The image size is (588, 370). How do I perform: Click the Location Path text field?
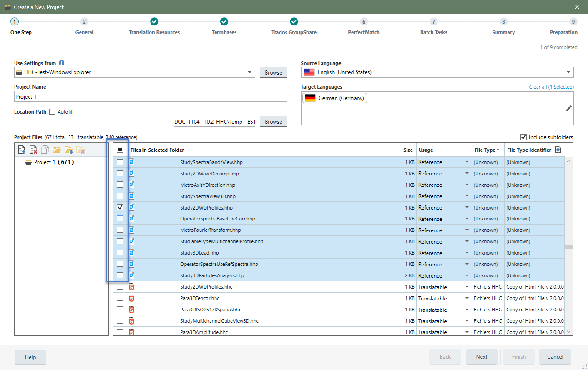pyautogui.click(x=215, y=121)
